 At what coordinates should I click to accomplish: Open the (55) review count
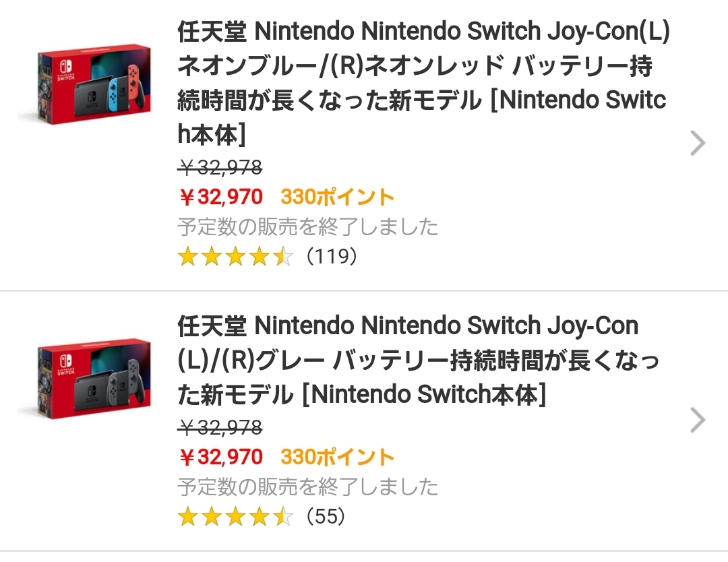coord(326,517)
